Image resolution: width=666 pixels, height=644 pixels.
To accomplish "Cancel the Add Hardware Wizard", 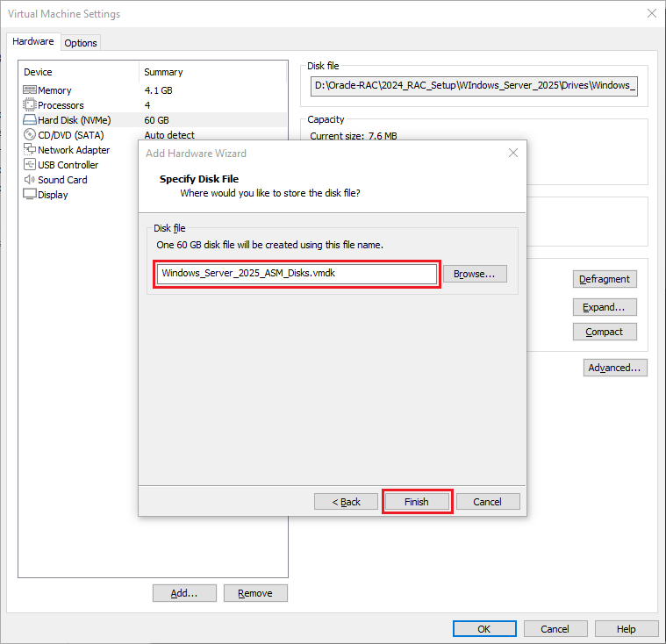I will (488, 502).
